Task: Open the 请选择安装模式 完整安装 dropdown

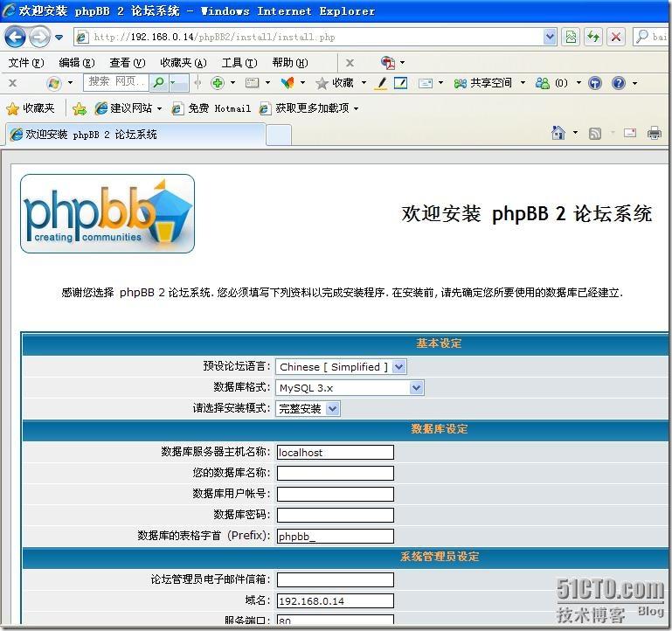Action: coord(308,408)
